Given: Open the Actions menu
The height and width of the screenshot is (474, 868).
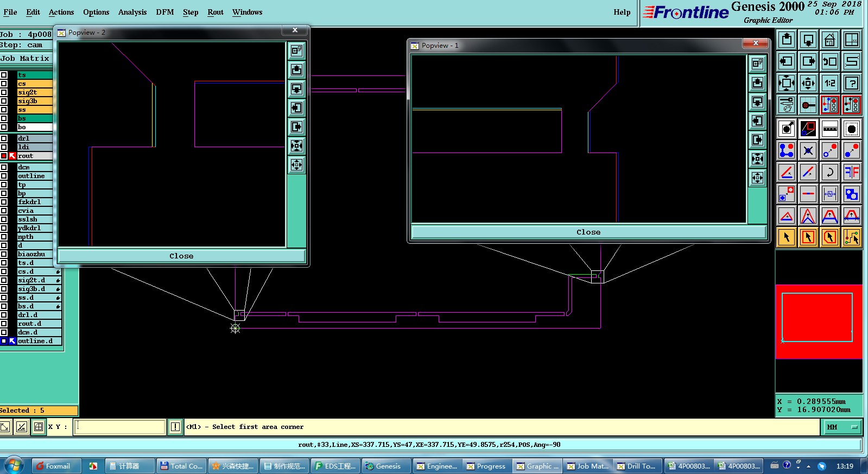Looking at the screenshot, I should tap(61, 12).
